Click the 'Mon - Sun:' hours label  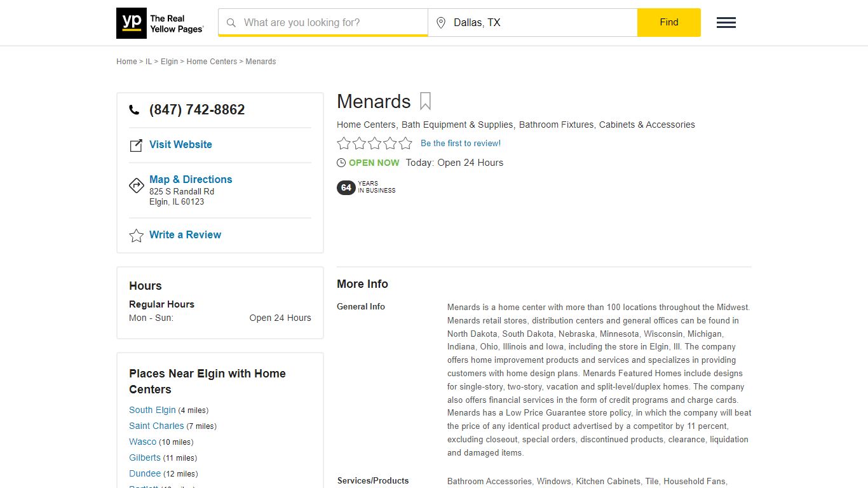click(x=151, y=318)
